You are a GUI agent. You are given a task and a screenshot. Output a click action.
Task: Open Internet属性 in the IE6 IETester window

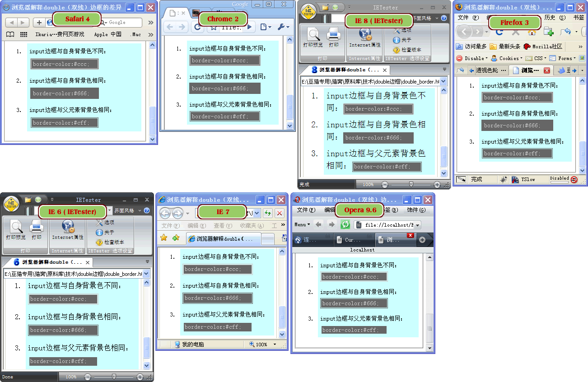pyautogui.click(x=68, y=230)
